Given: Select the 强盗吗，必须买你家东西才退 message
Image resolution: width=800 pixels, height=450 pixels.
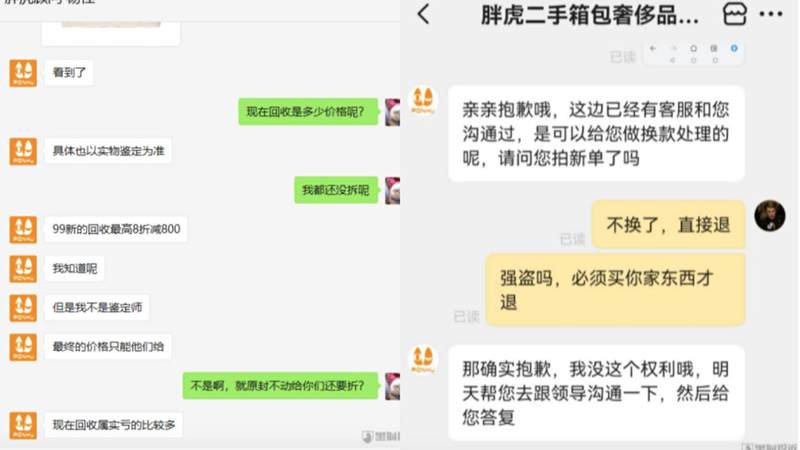Looking at the screenshot, I should pyautogui.click(x=615, y=290).
